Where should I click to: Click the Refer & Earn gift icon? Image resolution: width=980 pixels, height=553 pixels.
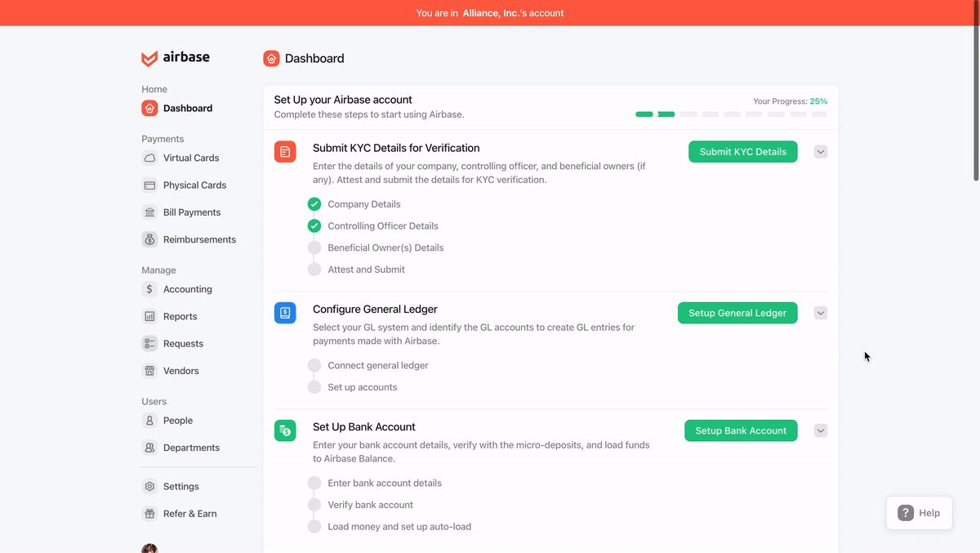click(149, 514)
